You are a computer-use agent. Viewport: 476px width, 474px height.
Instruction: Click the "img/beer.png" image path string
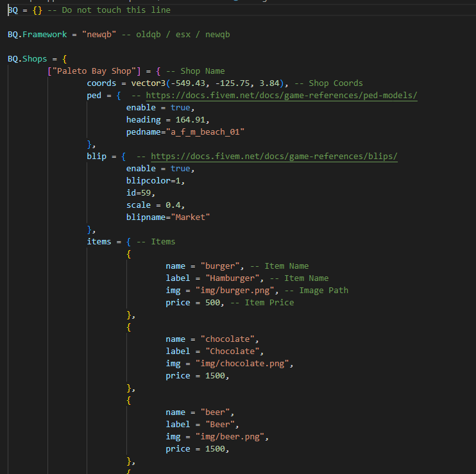pos(226,437)
